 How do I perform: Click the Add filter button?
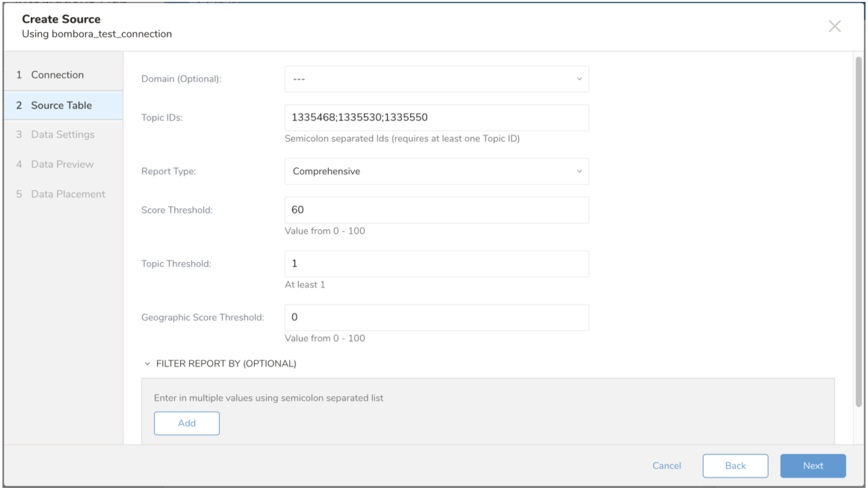[187, 423]
